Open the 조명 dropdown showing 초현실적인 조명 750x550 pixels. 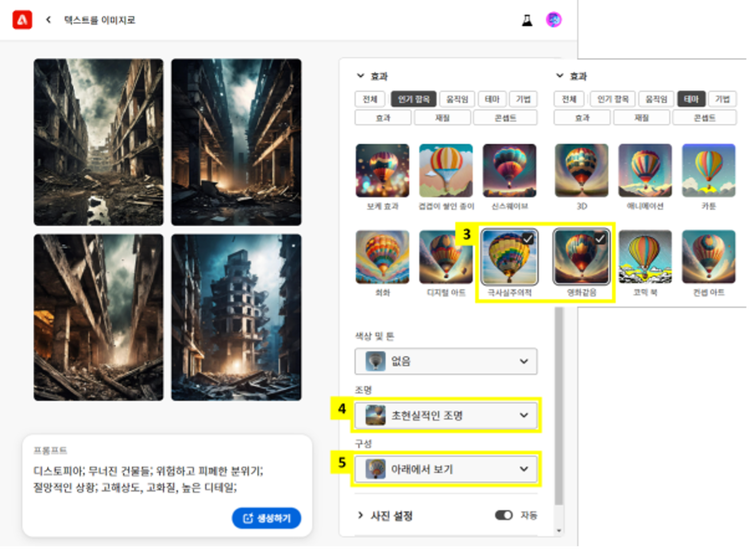(446, 415)
